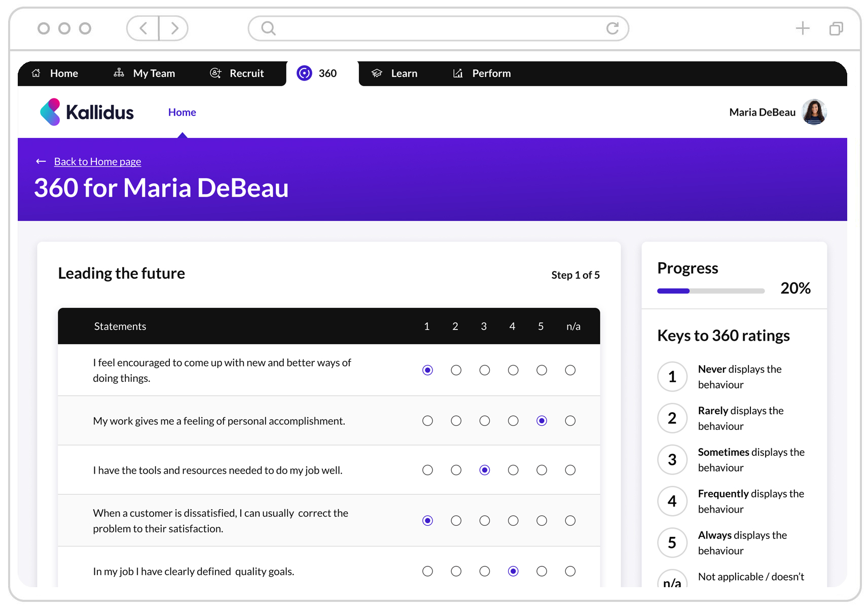Rate 'tools and resources' statement as 5
The image size is (868, 612).
pyautogui.click(x=541, y=470)
